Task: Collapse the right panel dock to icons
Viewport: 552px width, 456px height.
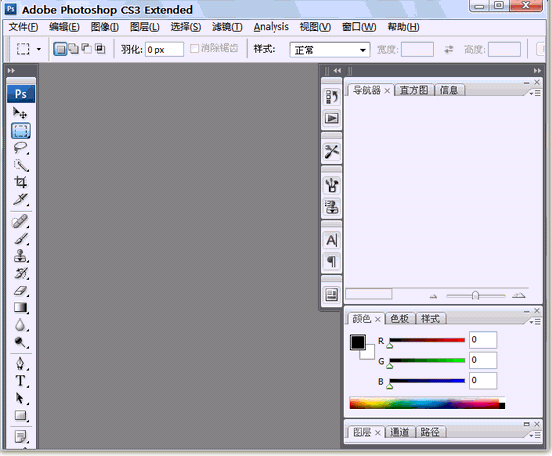Action: 537,71
